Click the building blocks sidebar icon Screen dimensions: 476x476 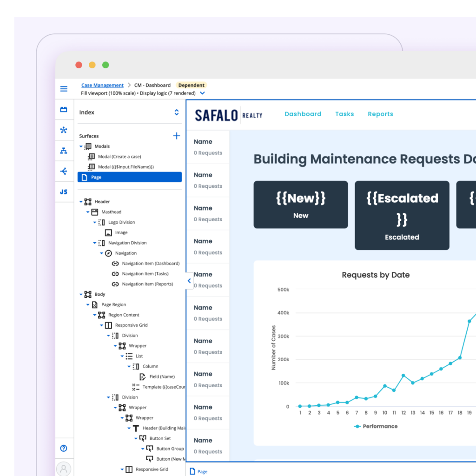point(64,110)
